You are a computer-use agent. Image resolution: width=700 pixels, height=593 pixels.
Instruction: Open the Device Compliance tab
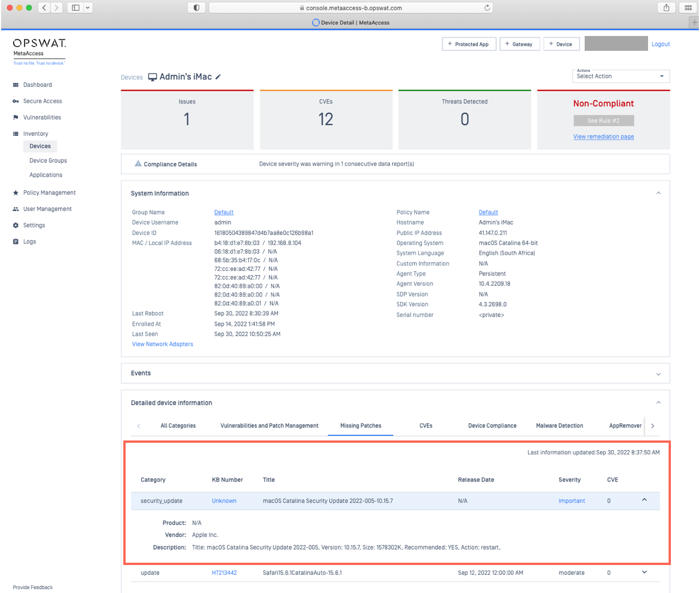pyautogui.click(x=492, y=426)
